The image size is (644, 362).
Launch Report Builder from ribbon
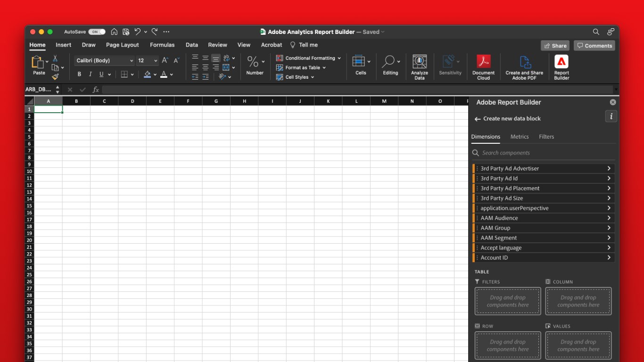coord(561,67)
